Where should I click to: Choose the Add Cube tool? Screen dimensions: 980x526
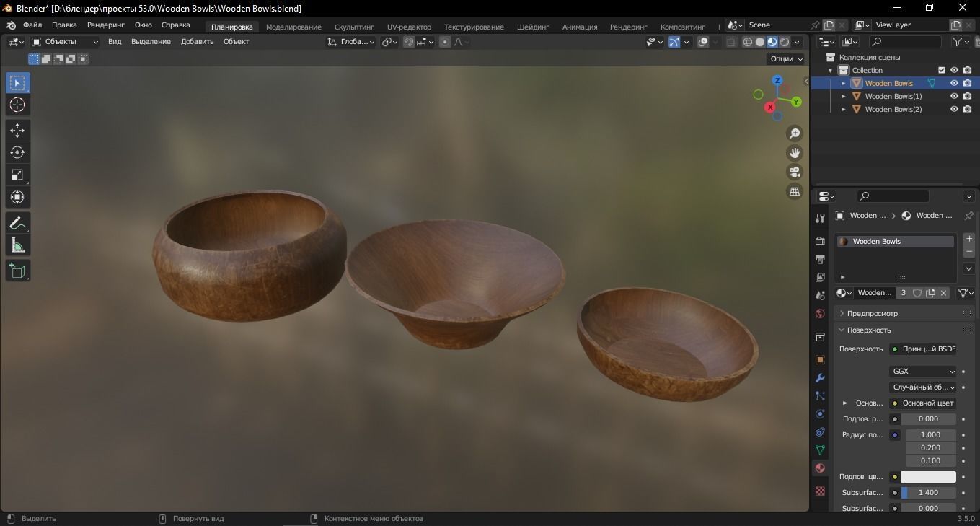pos(17,271)
